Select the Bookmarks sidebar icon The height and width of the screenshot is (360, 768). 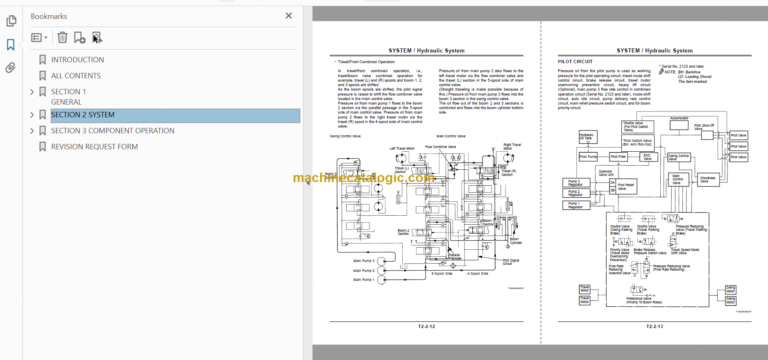click(11, 45)
